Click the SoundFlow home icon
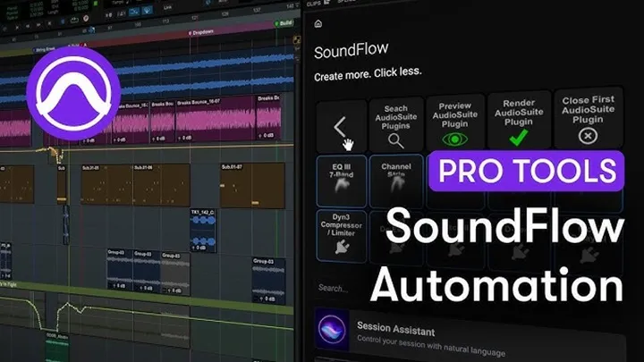 click(x=318, y=23)
